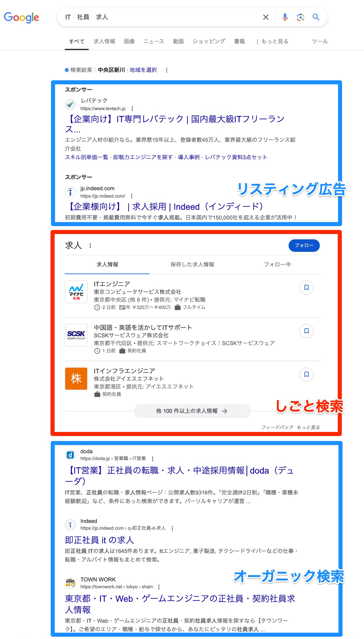The height and width of the screenshot is (639, 364).
Task: Switch to the 求人情報 search filter tab
Action: click(104, 41)
